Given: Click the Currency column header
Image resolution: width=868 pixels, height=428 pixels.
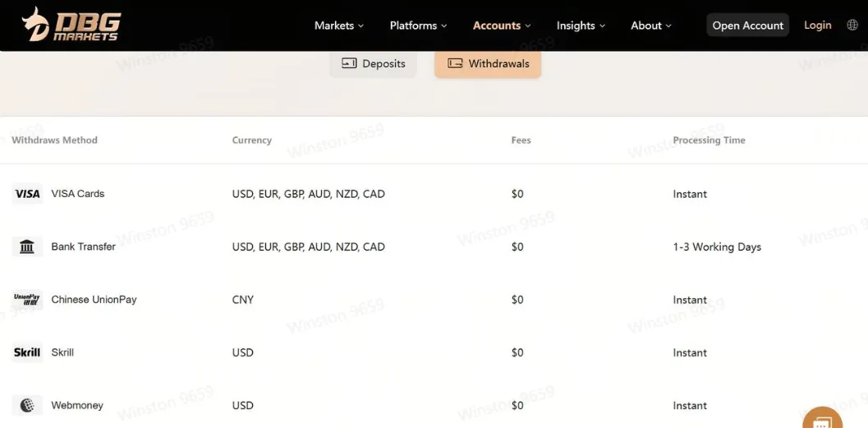Looking at the screenshot, I should tap(252, 140).
